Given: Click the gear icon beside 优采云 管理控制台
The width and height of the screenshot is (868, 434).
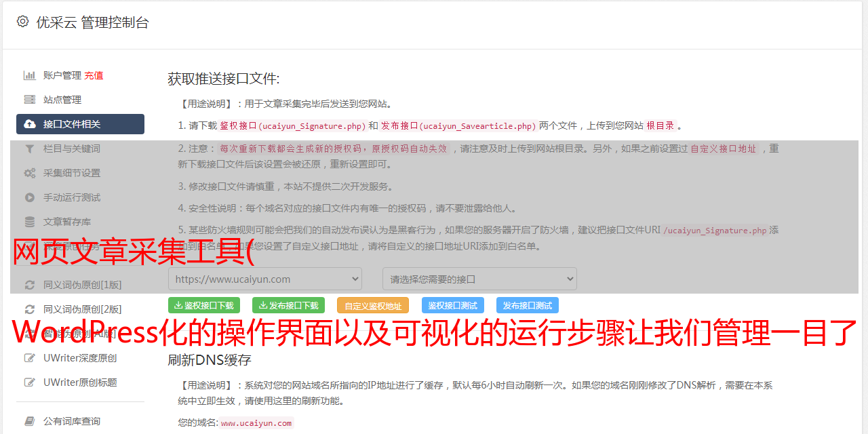Looking at the screenshot, I should pos(22,22).
